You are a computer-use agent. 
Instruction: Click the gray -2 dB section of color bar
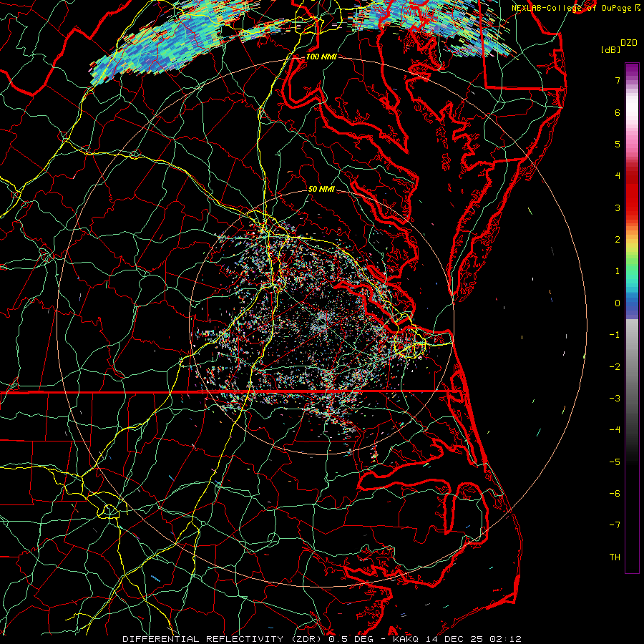click(x=632, y=367)
